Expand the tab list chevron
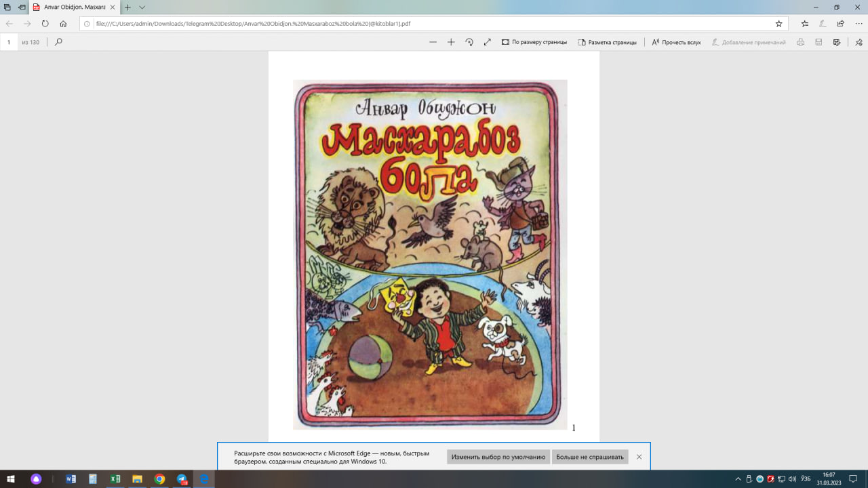Screen dimensions: 868x488 point(142,7)
